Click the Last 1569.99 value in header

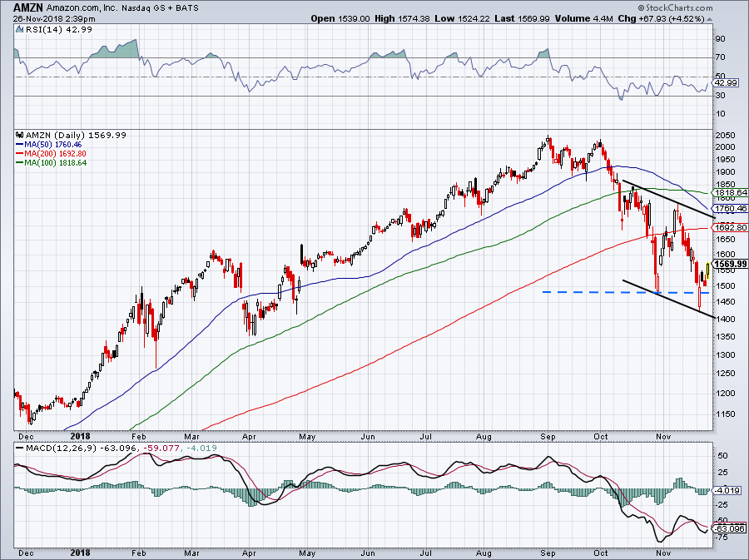click(522, 18)
